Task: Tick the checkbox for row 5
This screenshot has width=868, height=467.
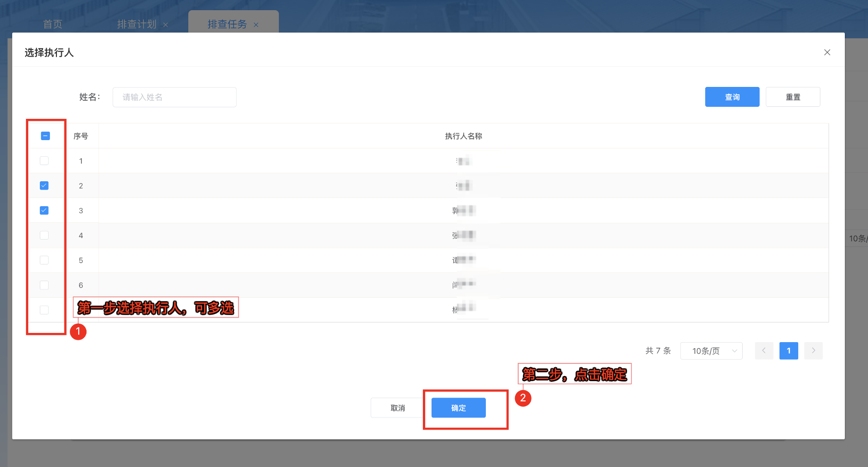Action: [44, 260]
